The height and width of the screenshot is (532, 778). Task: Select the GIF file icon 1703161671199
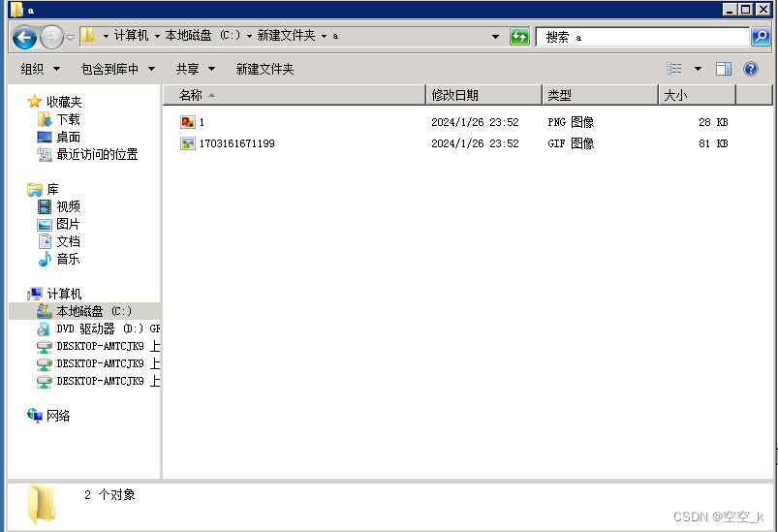point(188,144)
